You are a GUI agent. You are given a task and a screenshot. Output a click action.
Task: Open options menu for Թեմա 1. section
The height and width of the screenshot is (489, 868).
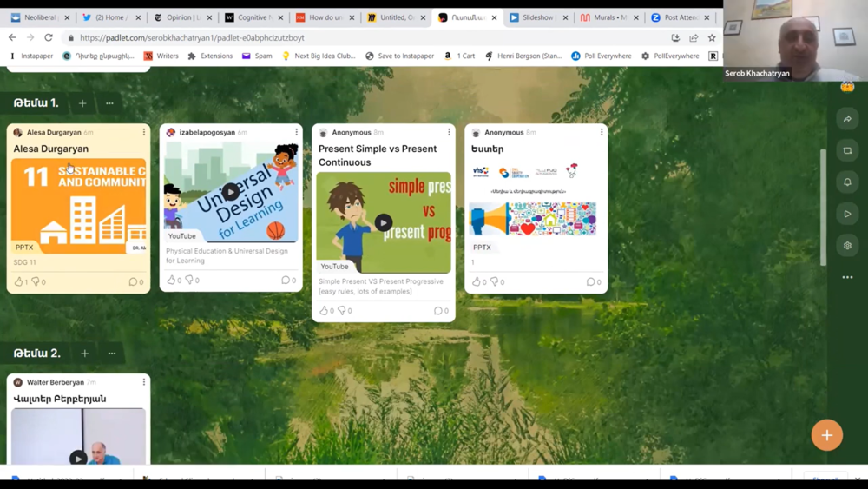click(109, 103)
